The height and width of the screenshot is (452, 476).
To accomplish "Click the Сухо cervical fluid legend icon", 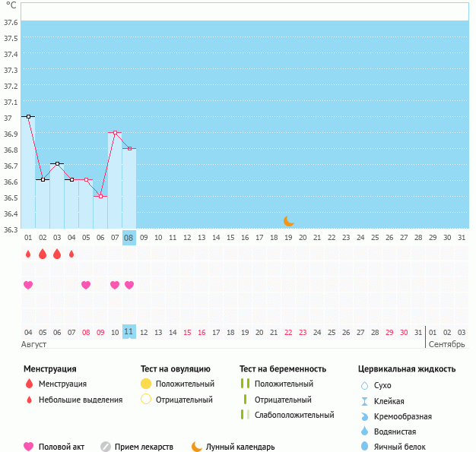I will [x=363, y=386].
